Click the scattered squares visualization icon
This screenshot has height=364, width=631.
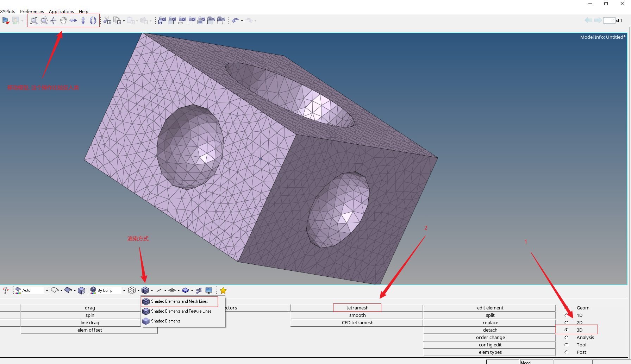tap(199, 290)
